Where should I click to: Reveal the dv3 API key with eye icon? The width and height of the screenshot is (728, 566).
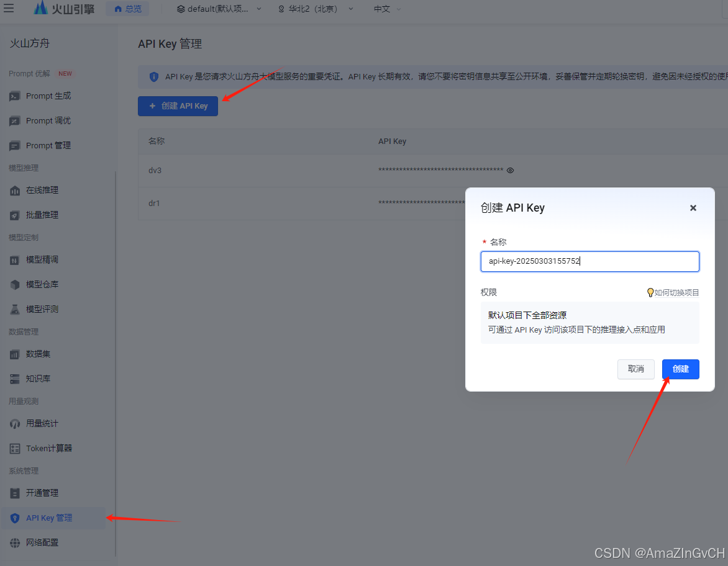(510, 170)
